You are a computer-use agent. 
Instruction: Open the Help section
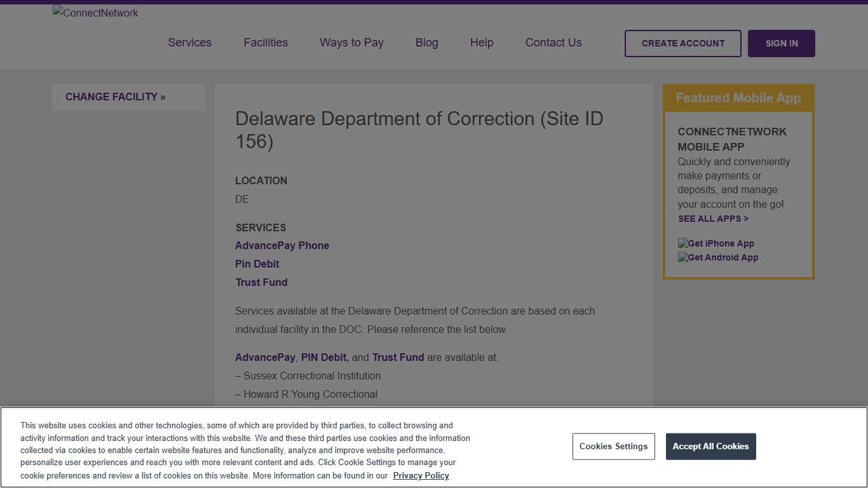click(481, 43)
